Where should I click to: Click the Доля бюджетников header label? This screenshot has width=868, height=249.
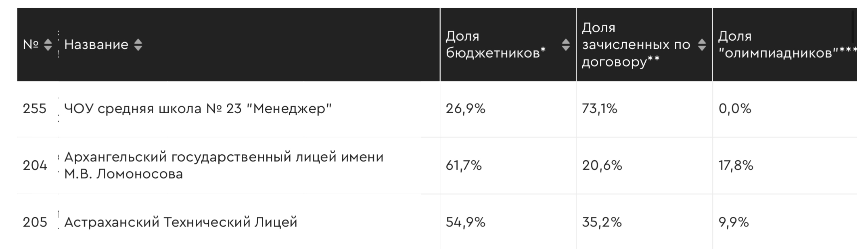(x=495, y=45)
